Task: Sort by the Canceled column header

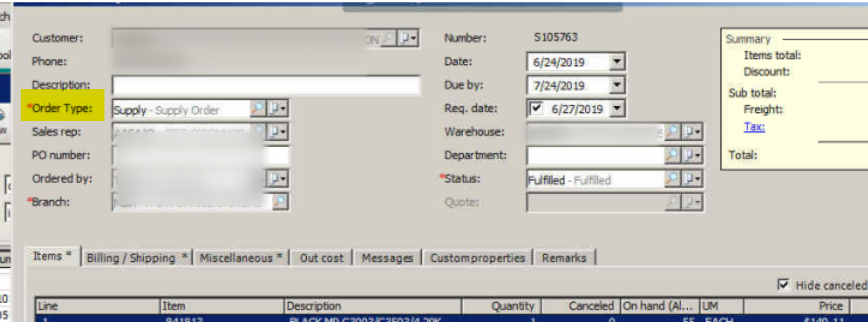Action: [x=581, y=306]
